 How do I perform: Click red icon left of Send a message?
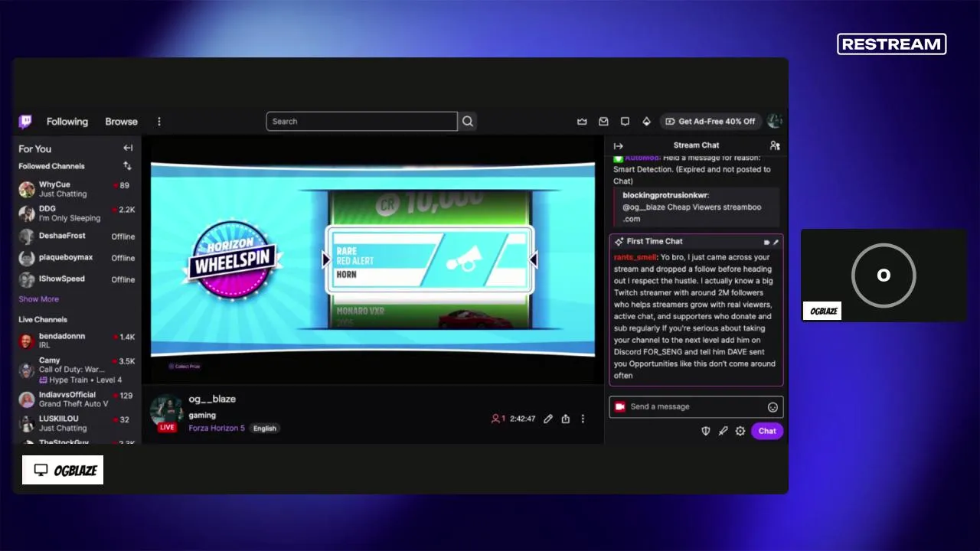[x=620, y=406]
